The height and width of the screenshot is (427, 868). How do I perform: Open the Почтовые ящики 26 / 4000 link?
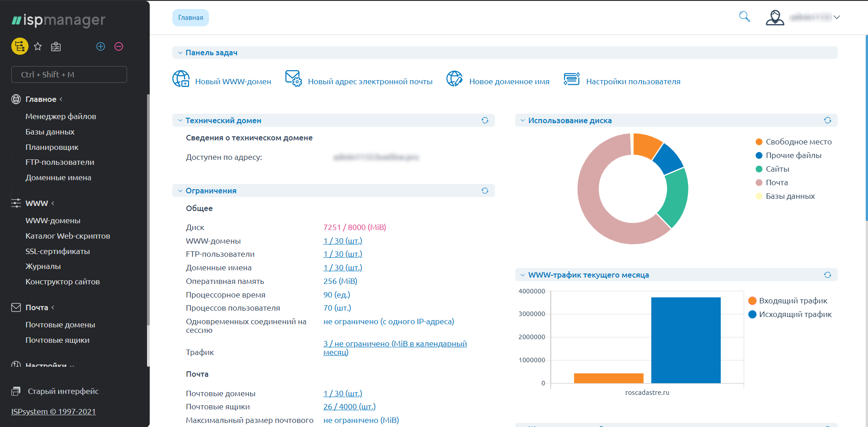(x=349, y=407)
